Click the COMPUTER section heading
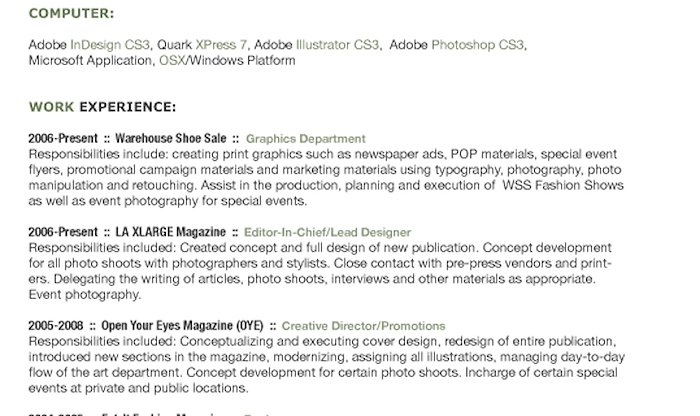The height and width of the screenshot is (416, 700). tap(71, 13)
